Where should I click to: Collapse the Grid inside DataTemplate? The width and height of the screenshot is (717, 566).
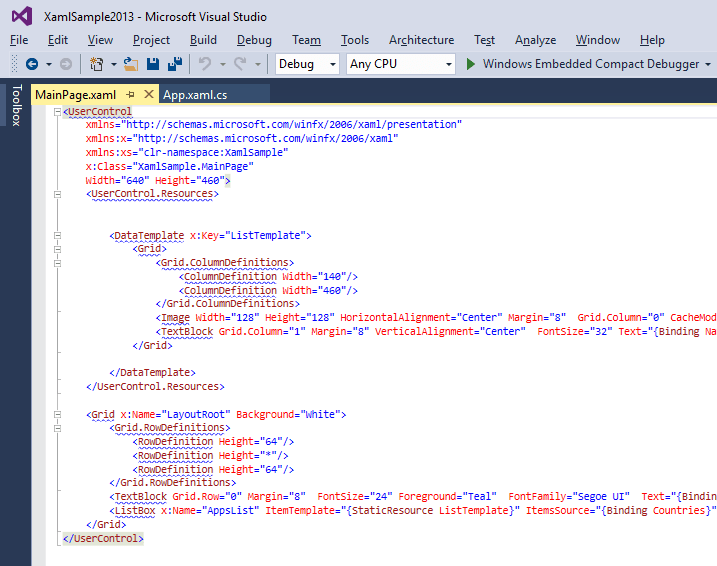pos(57,249)
